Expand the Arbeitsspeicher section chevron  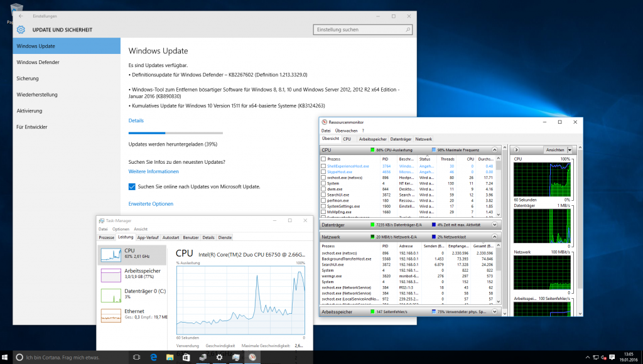click(x=495, y=311)
